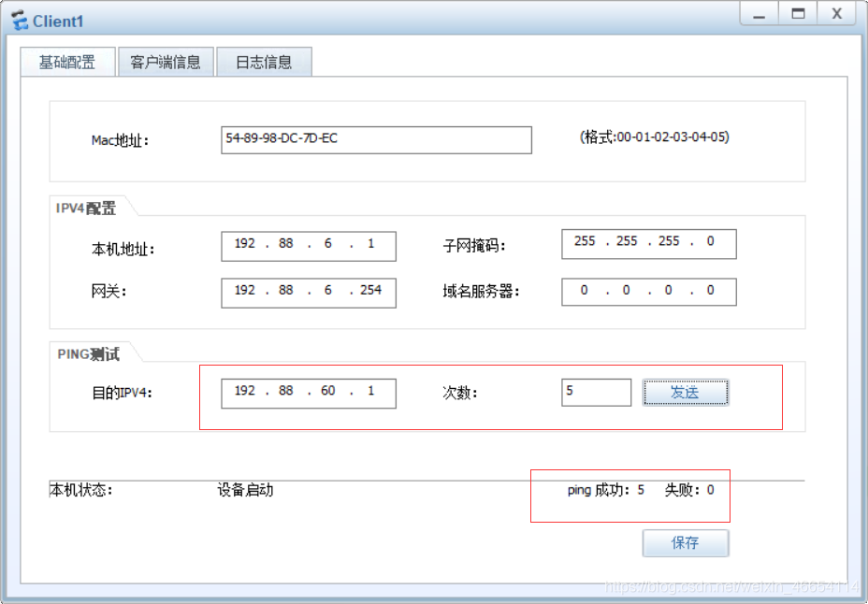Close the Client1 window
Image resolution: width=868 pixels, height=604 pixels.
pyautogui.click(x=837, y=14)
